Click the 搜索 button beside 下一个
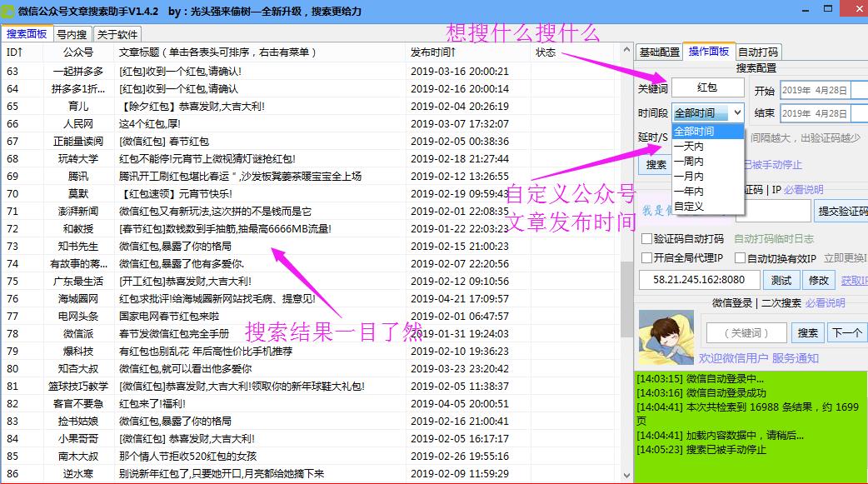 pos(808,333)
